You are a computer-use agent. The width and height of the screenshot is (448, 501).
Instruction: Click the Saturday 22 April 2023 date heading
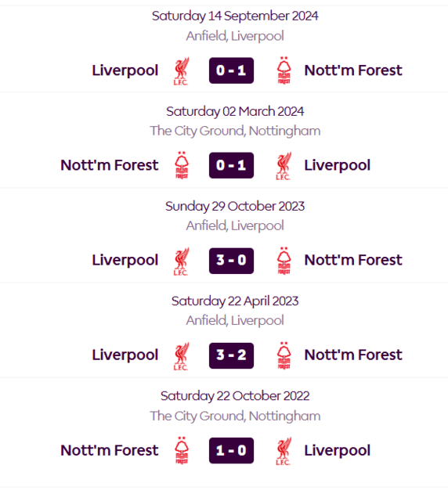pos(235,301)
